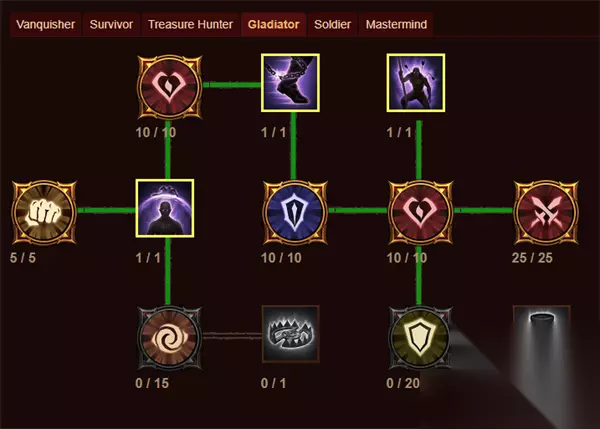
Task: Select the yellow shield node showing 0 / 20
Action: [x=420, y=338]
